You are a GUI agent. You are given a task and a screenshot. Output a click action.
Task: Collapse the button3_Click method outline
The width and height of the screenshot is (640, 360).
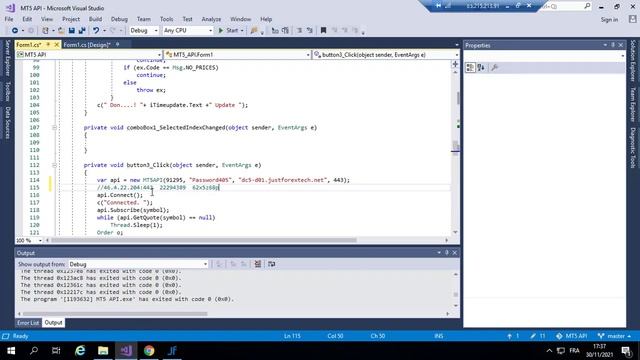(54, 165)
